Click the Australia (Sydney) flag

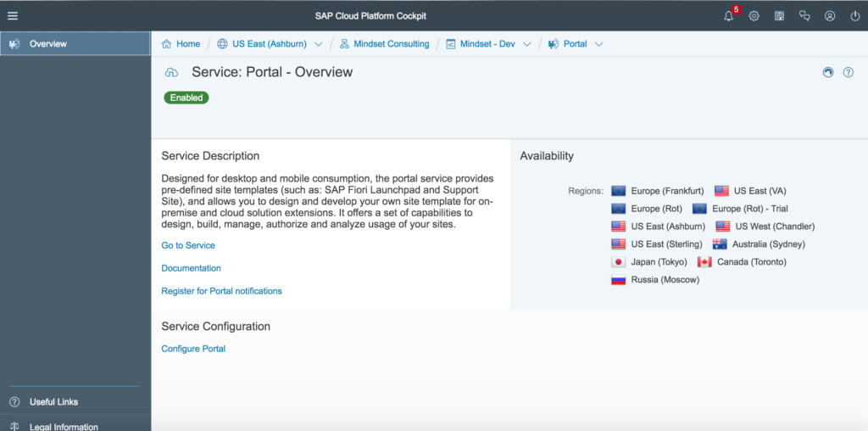[x=720, y=244]
